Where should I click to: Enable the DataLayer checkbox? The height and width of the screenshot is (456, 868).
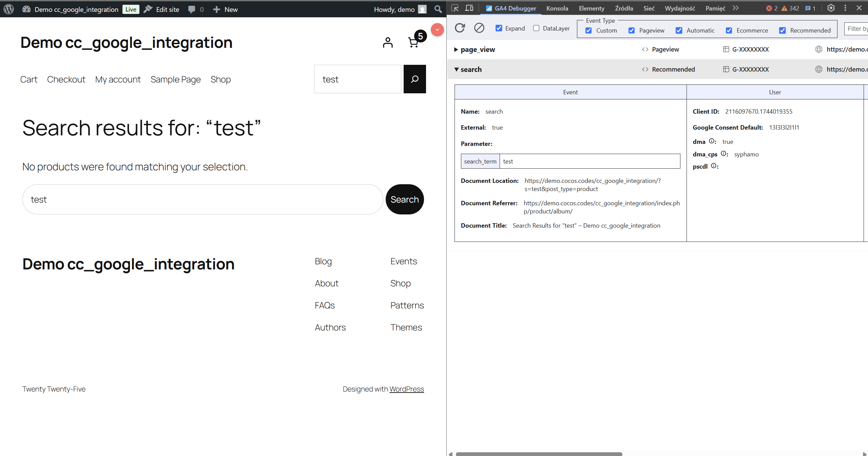point(536,28)
